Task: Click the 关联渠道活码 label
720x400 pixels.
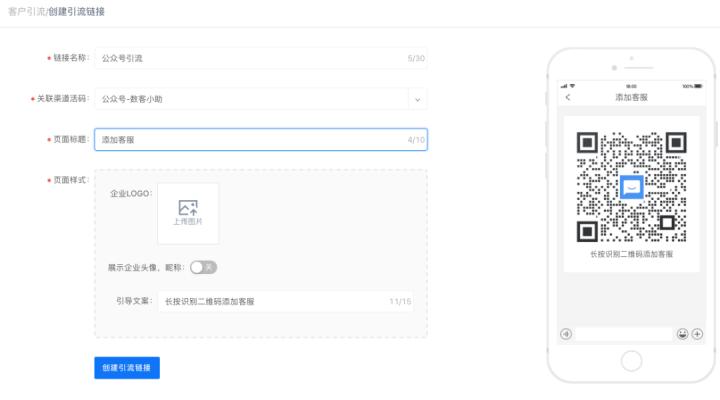Action: 62,99
